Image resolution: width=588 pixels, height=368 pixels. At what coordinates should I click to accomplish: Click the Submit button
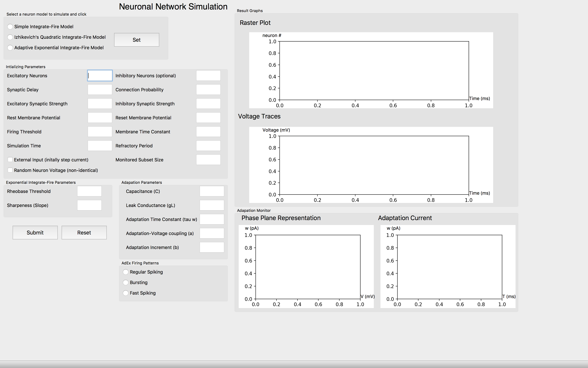tap(35, 232)
